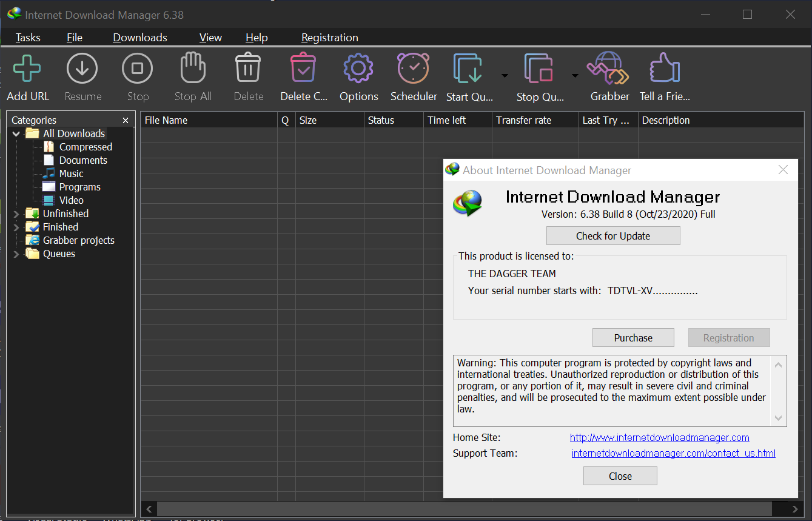Screen dimensions: 812x521
Task: Open the View menu
Action: tap(210, 38)
